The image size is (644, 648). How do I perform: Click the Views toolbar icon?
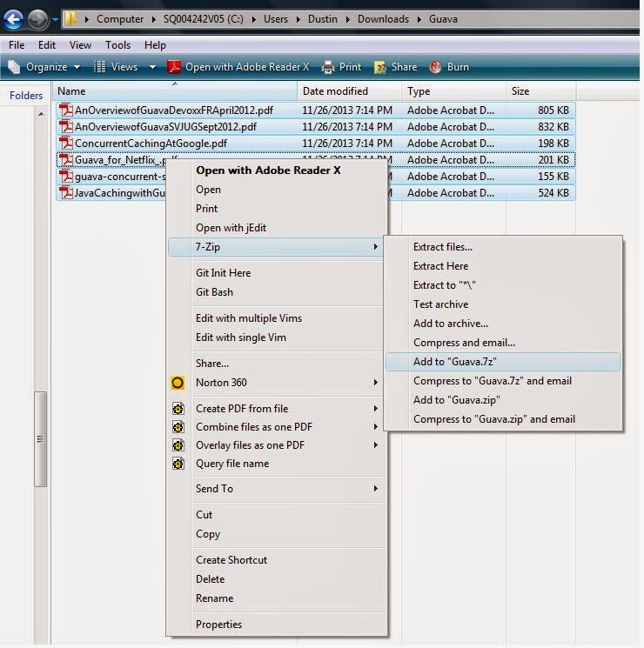point(100,67)
